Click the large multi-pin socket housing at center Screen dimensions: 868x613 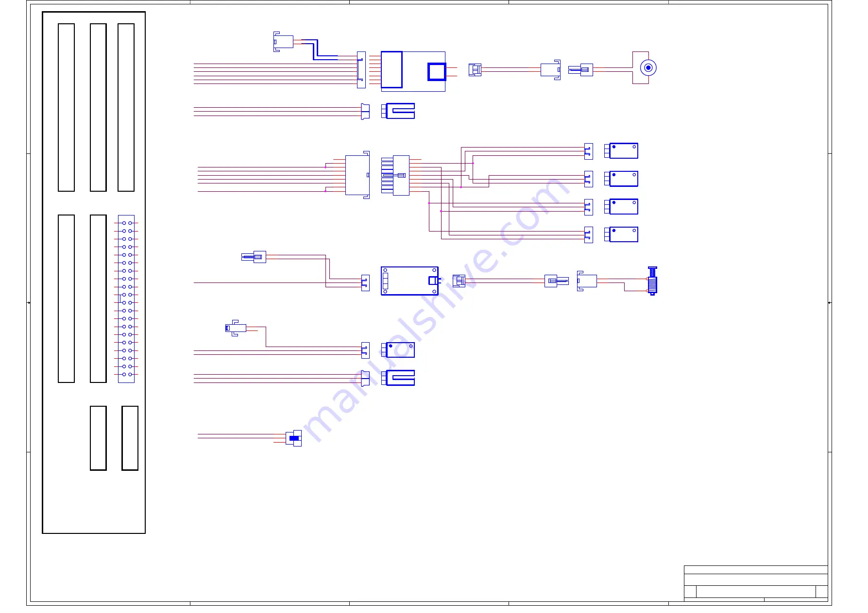click(357, 175)
